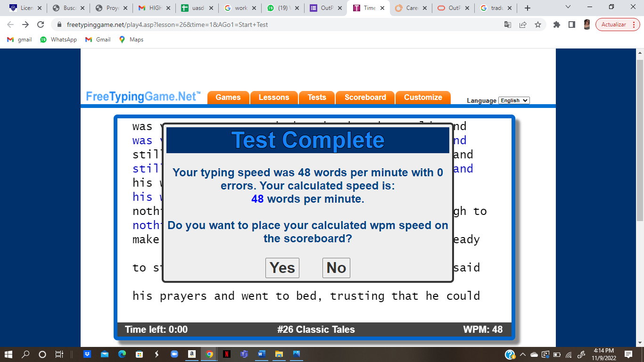The image size is (644, 362).
Task: Switch to the tradu Google browser tab
Action: [x=496, y=8]
